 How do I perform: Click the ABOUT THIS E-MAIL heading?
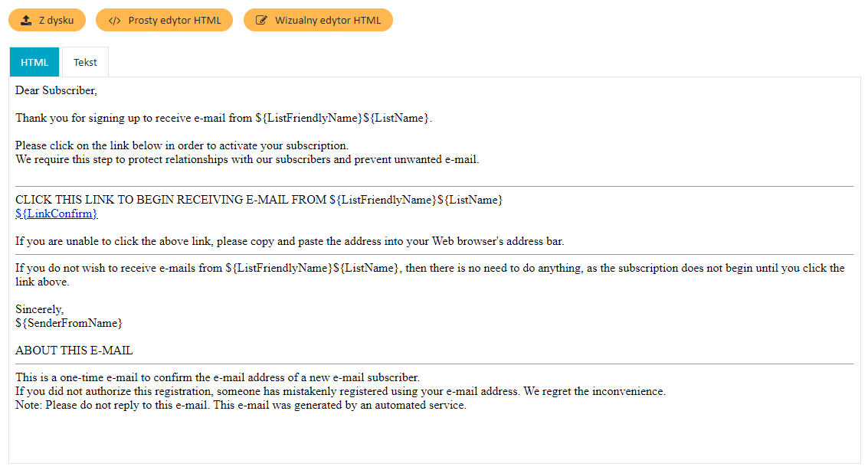74,351
